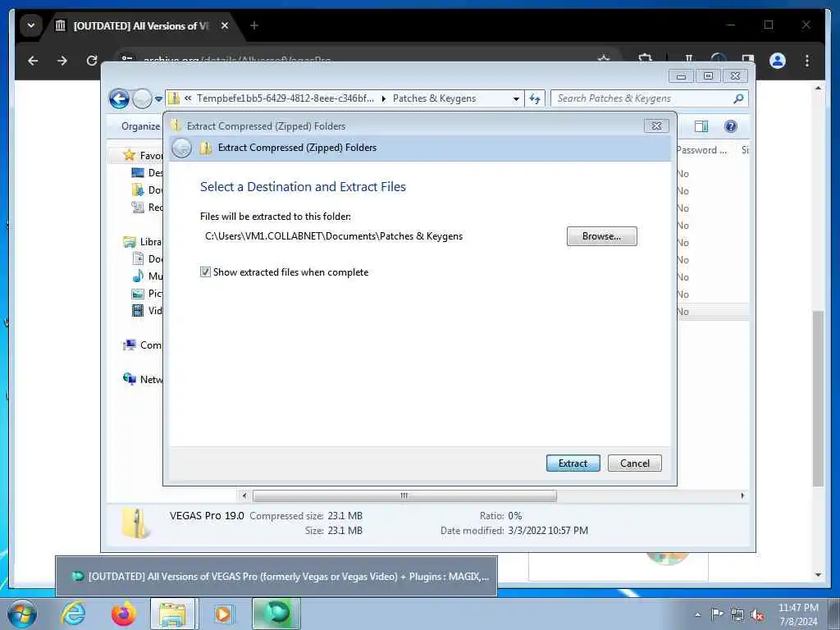Open Documents library in navigation pane
The width and height of the screenshot is (840, 630).
[x=147, y=258]
